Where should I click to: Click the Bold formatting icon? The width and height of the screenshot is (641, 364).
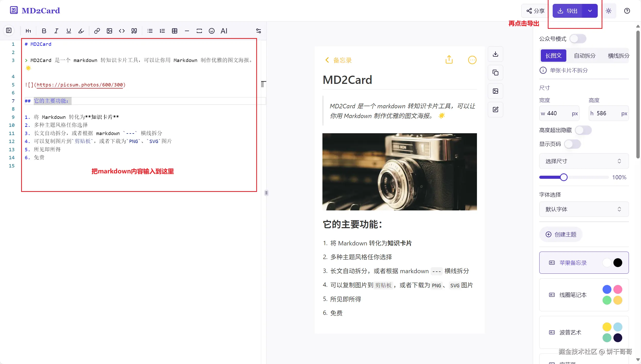coord(44,31)
